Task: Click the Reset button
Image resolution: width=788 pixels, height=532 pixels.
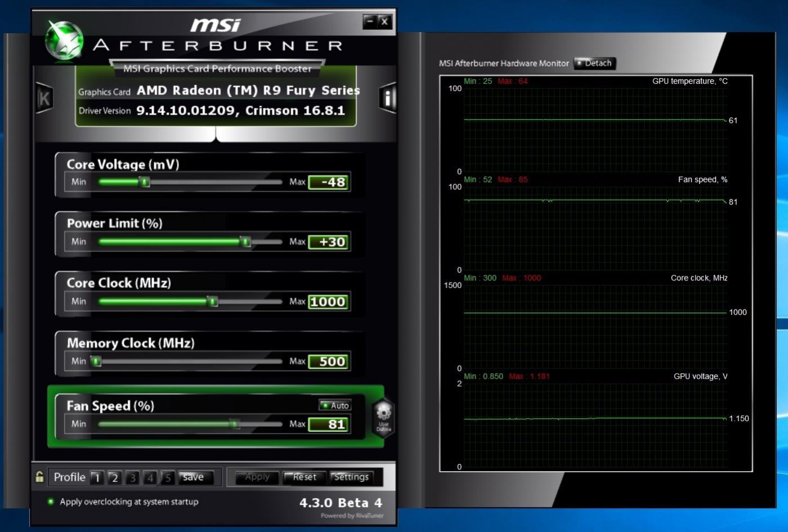Action: (304, 477)
